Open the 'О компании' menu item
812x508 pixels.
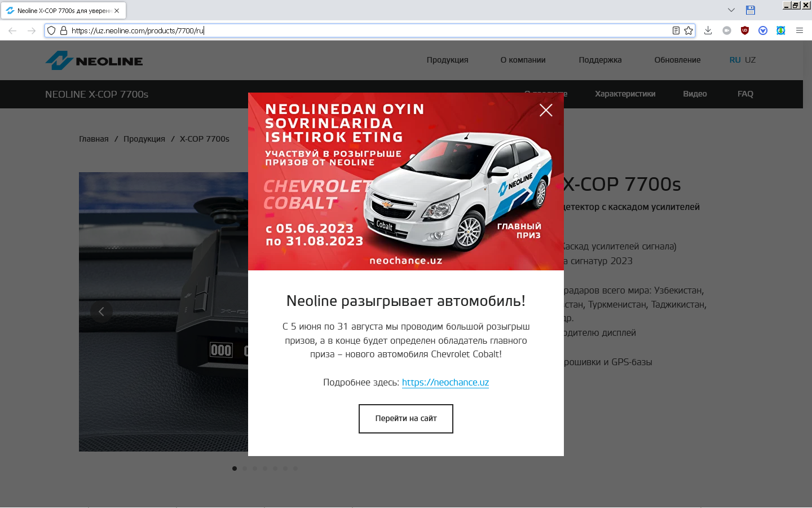pos(523,60)
